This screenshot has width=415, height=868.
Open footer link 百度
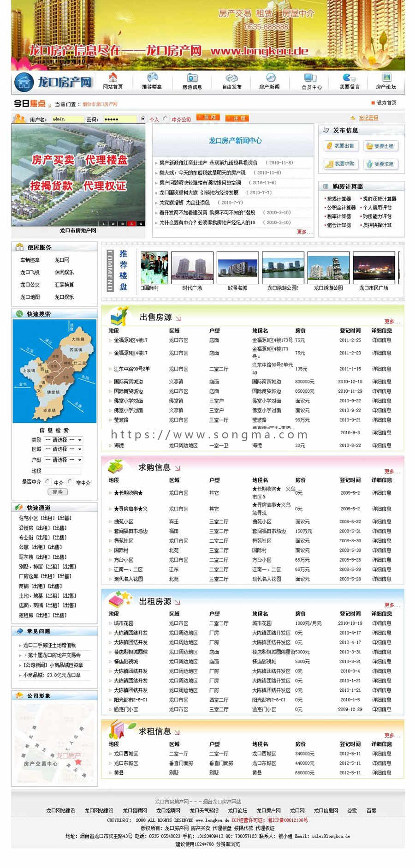(x=371, y=810)
